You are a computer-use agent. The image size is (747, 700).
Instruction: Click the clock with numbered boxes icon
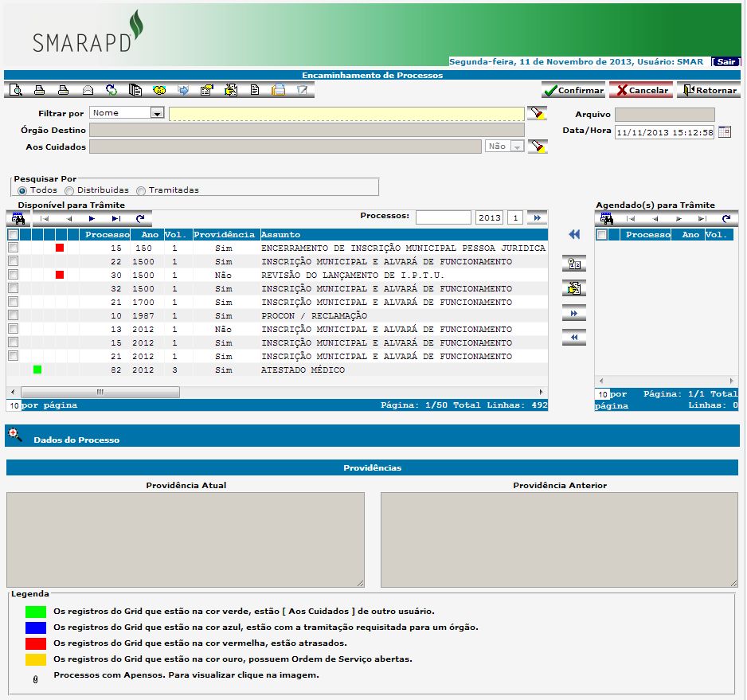(574, 264)
